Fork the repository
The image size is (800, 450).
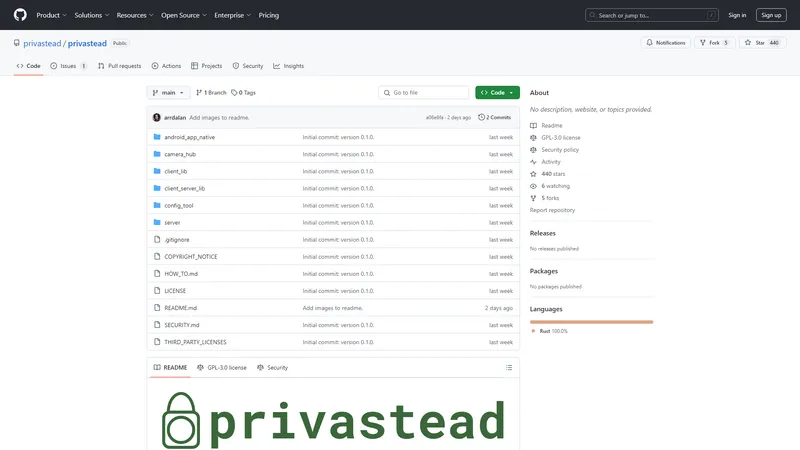tap(715, 43)
